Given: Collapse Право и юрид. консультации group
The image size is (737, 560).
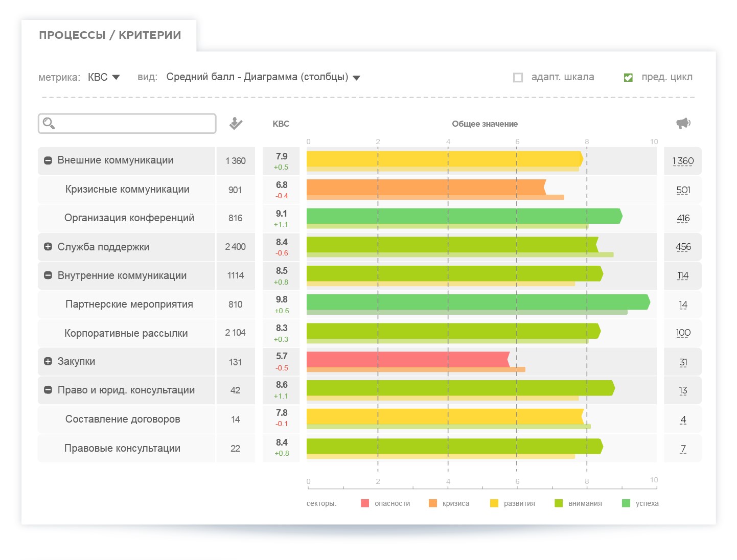Looking at the screenshot, I should [48, 390].
